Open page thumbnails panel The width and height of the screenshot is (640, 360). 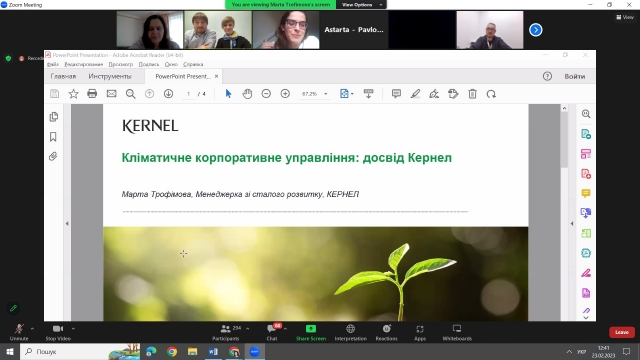(53, 117)
